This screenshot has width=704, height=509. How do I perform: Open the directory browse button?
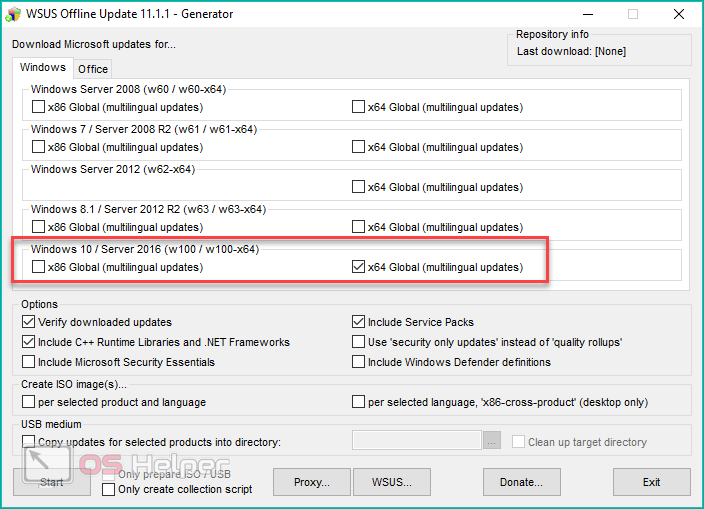[x=492, y=441]
